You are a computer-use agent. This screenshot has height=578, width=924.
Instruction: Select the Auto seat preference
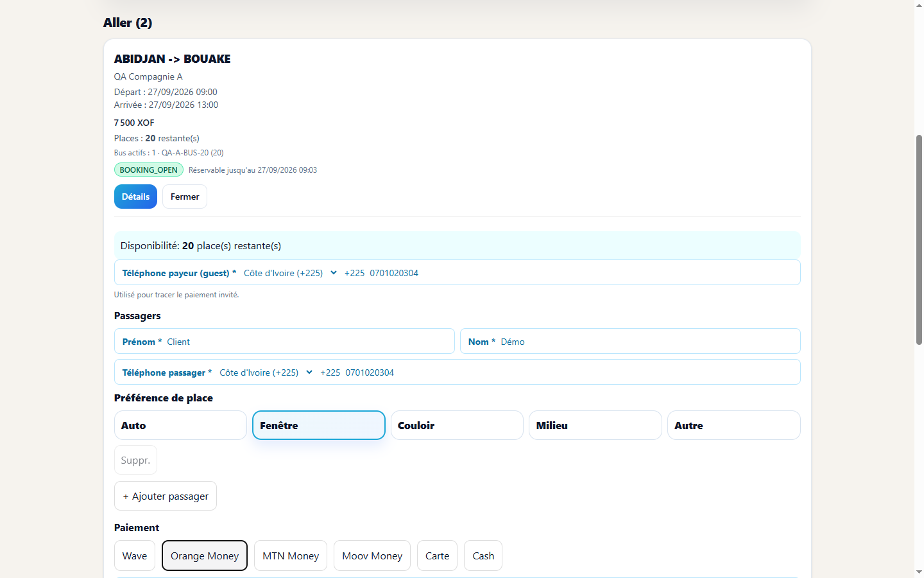180,425
